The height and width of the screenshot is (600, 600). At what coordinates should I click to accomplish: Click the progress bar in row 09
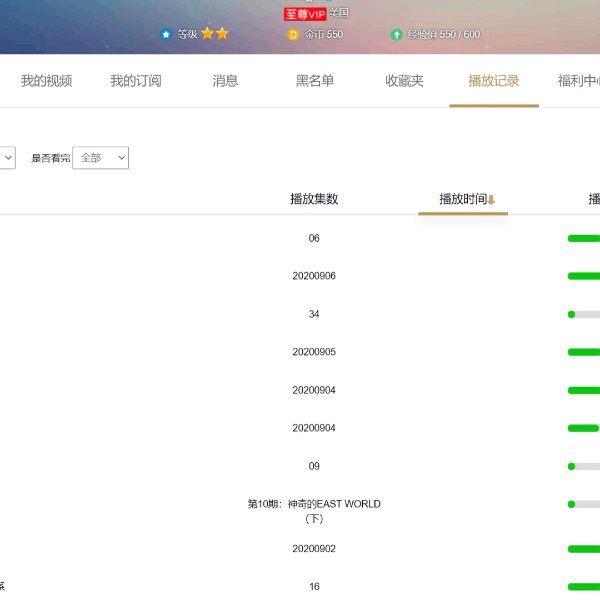pyautogui.click(x=584, y=466)
